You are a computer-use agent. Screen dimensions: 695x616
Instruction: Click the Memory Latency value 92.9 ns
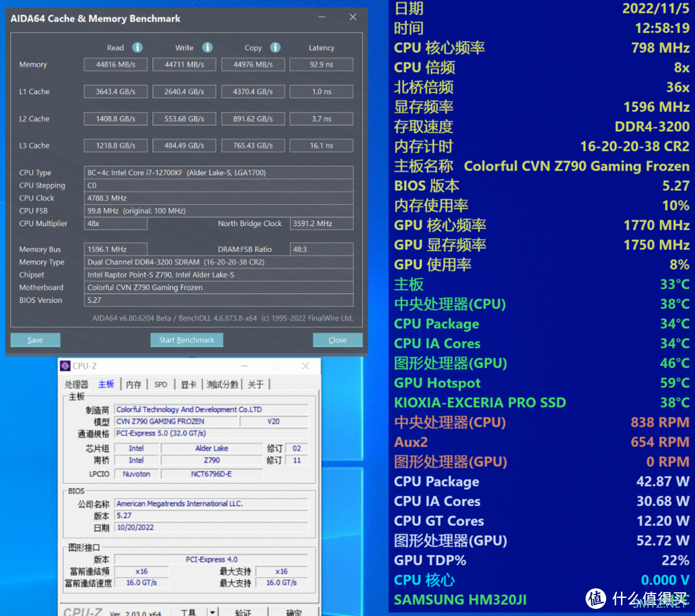tap(321, 64)
